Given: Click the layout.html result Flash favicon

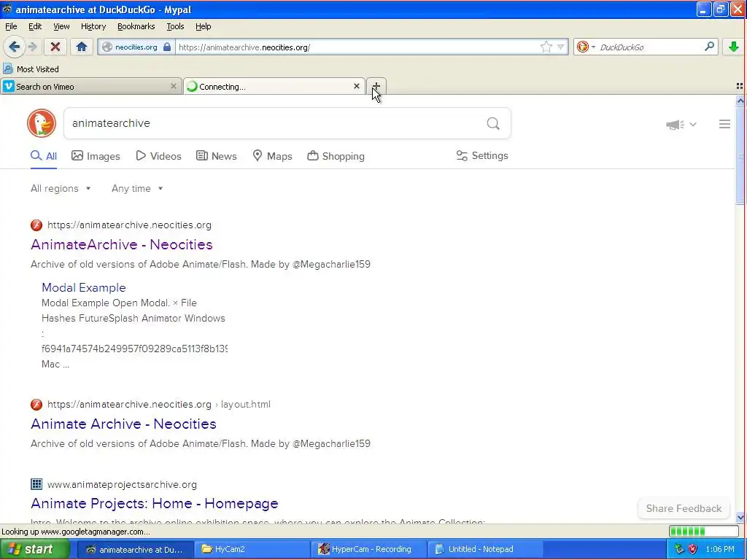Looking at the screenshot, I should (x=36, y=404).
